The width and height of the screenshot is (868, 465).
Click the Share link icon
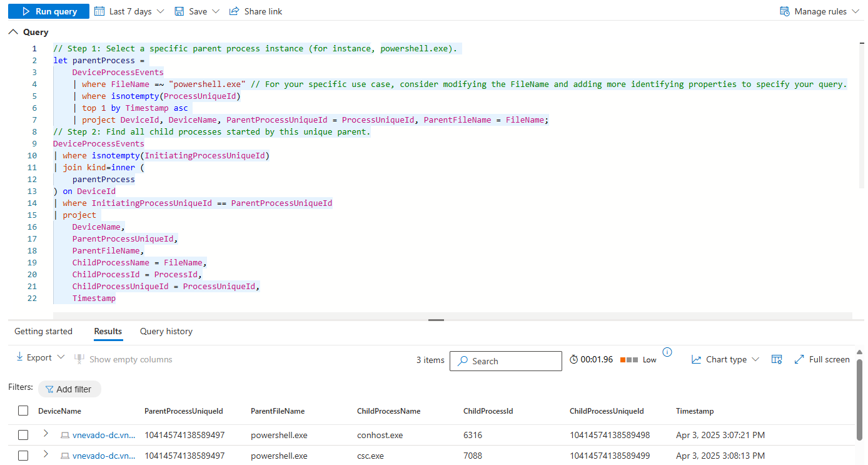click(235, 11)
